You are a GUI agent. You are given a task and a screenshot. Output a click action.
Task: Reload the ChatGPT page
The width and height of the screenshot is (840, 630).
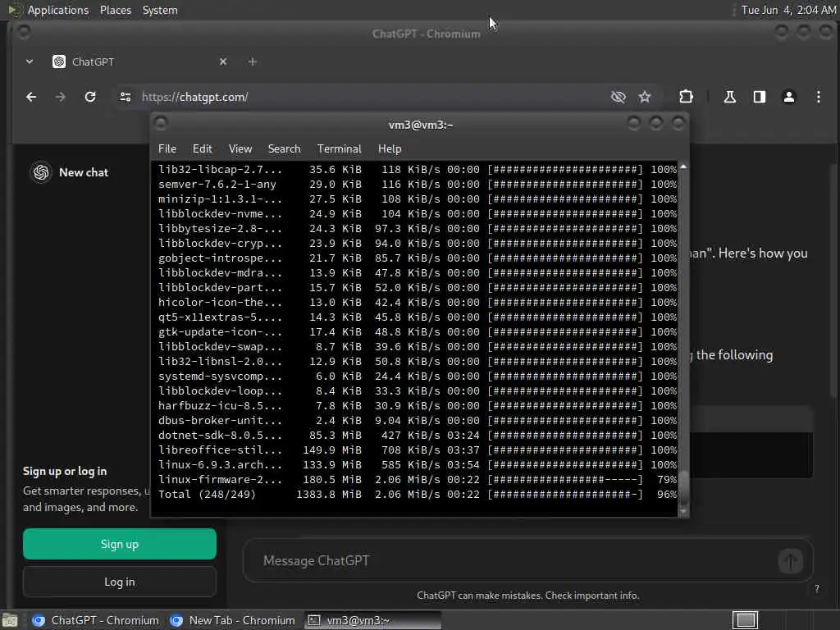[90, 97]
